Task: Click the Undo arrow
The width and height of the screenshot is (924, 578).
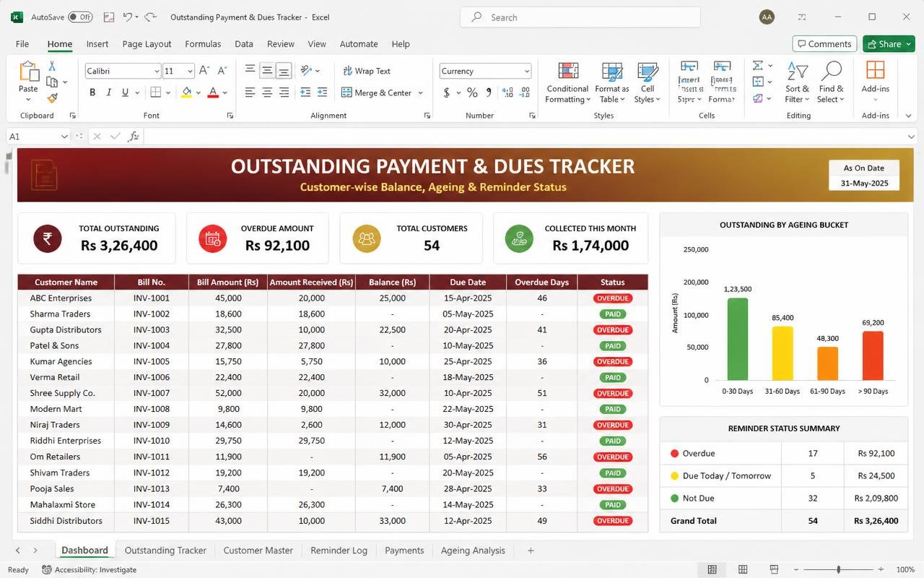Action: 127,17
